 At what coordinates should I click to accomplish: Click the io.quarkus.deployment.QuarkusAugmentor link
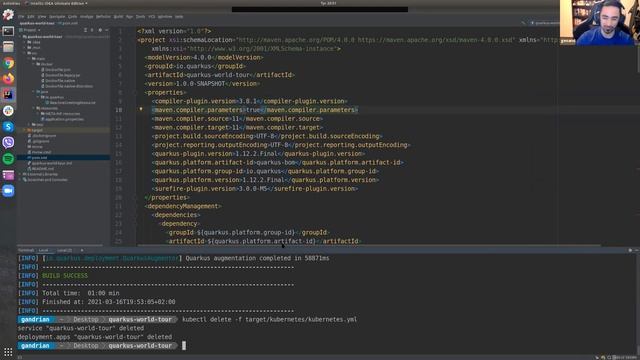click(111, 258)
